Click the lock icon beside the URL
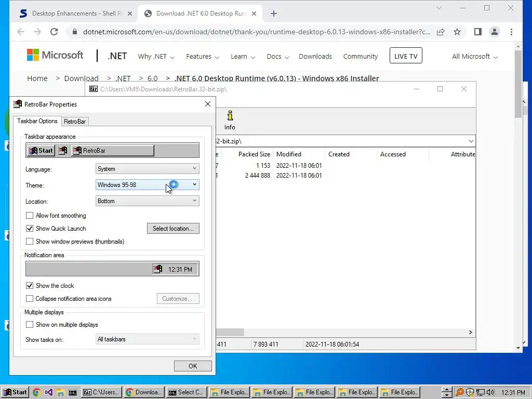532x399 pixels. click(x=75, y=32)
